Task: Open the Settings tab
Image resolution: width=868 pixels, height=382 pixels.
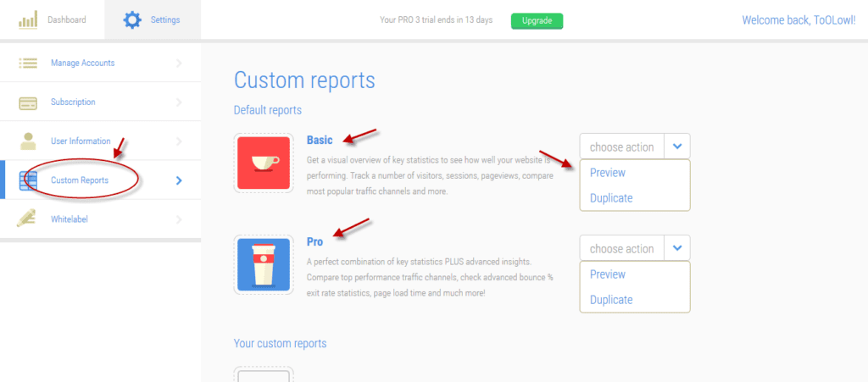Action: (153, 19)
